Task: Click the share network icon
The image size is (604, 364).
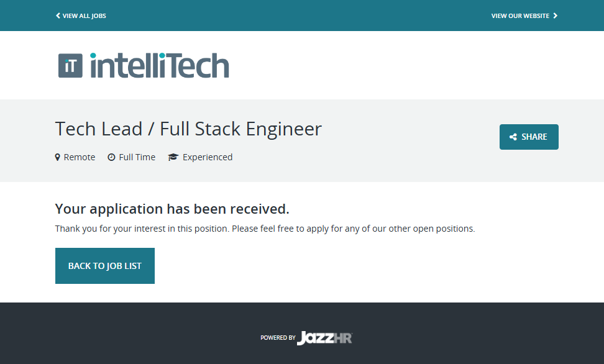Action: click(513, 137)
